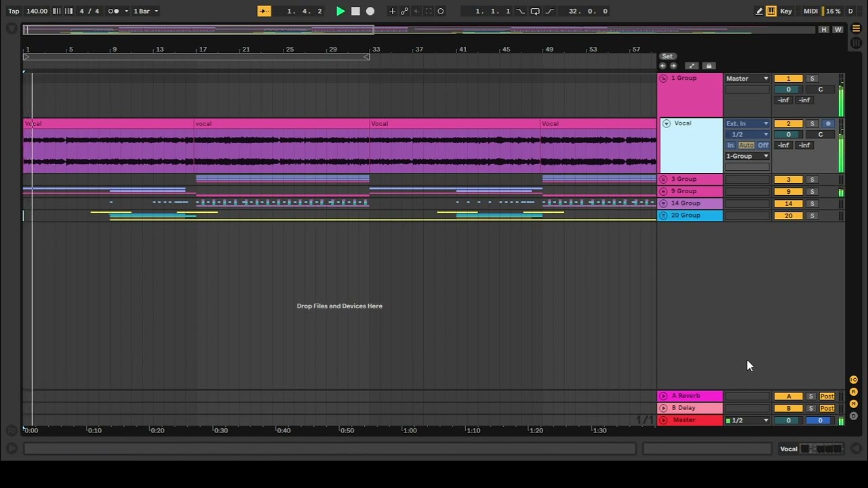
Task: Click the H optimize height button
Action: pyautogui.click(x=824, y=30)
